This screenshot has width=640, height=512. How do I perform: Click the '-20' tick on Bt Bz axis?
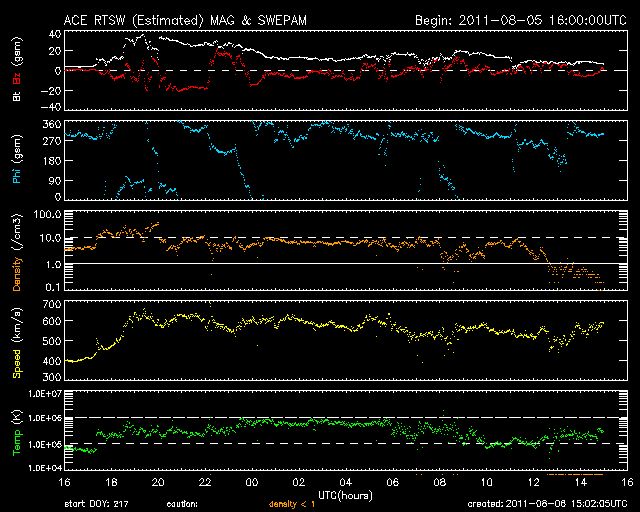51,90
